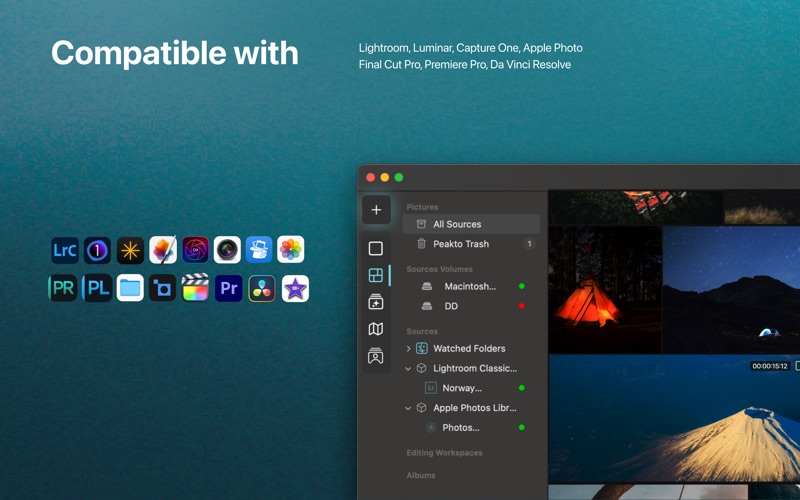Click the Pixelmator Pro icon
The height and width of the screenshot is (500, 800).
[x=163, y=249]
